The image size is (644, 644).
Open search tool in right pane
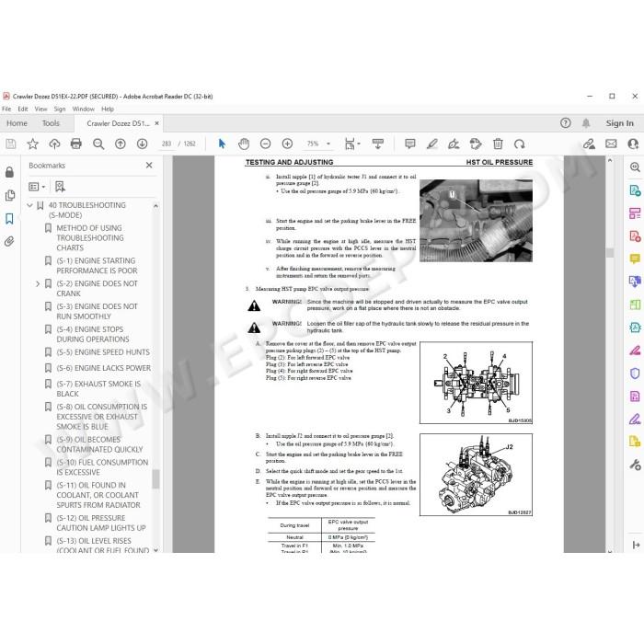635,167
